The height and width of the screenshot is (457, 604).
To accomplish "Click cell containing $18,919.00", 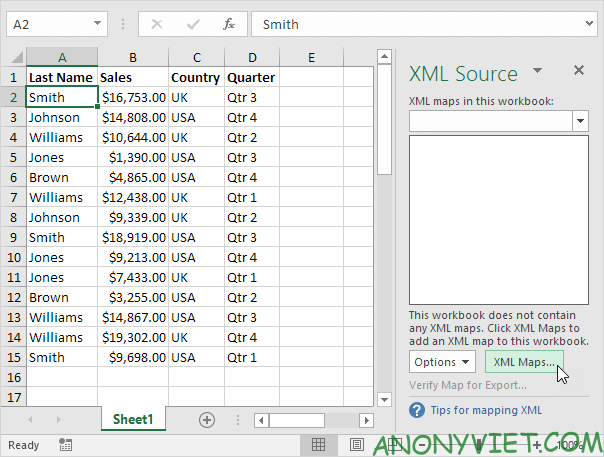I will tap(133, 237).
